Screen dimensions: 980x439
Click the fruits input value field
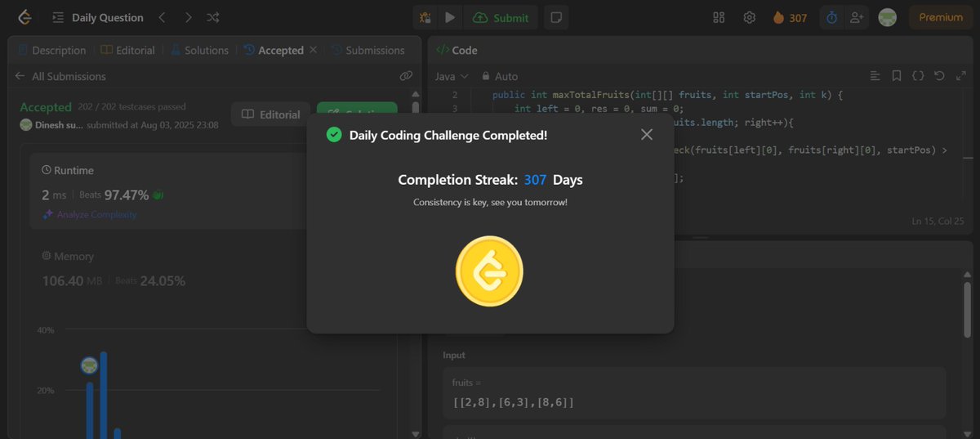point(693,392)
